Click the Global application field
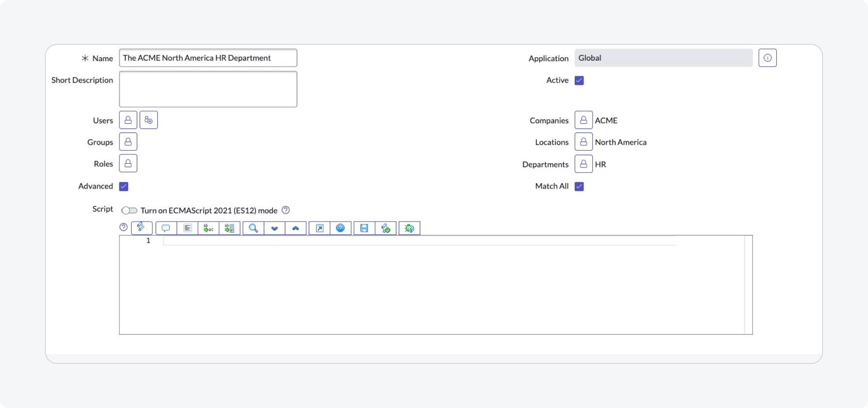The width and height of the screenshot is (868, 408). pos(664,58)
